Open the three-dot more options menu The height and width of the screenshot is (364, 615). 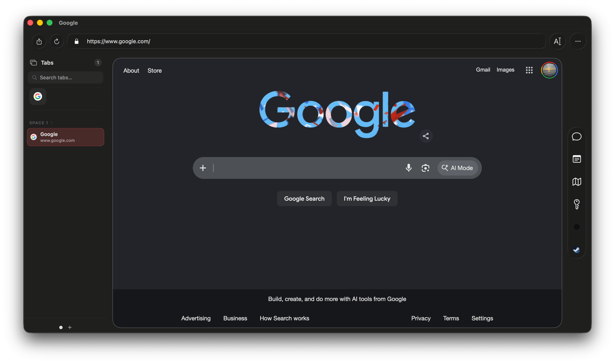pyautogui.click(x=578, y=41)
